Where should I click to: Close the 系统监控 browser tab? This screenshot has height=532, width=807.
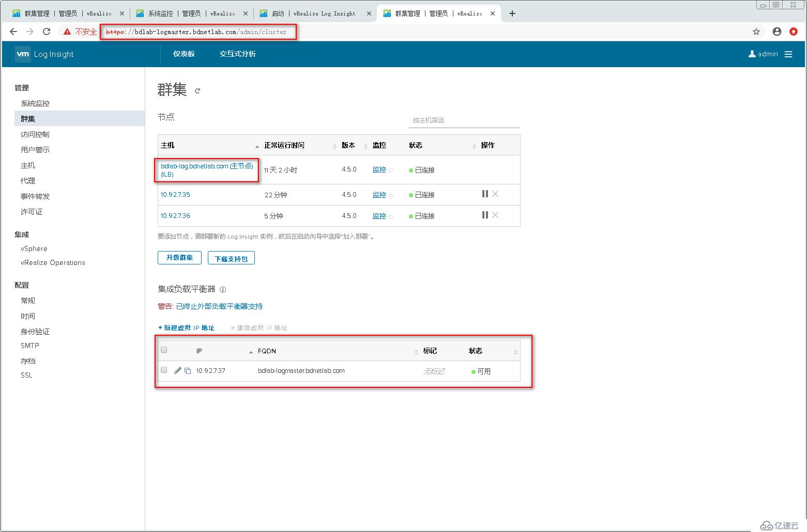point(246,13)
